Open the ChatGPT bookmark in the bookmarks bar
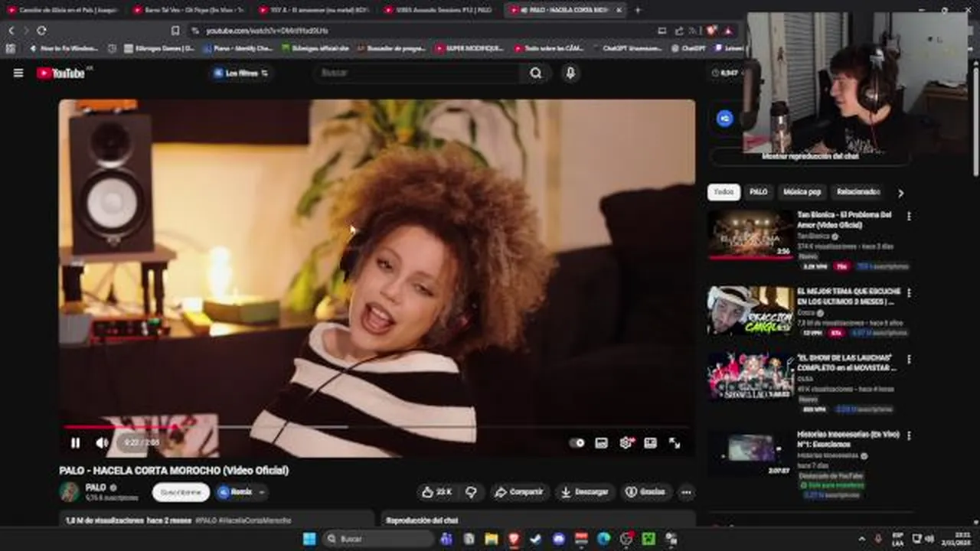Viewport: 980px width, 551px height. (x=689, y=47)
